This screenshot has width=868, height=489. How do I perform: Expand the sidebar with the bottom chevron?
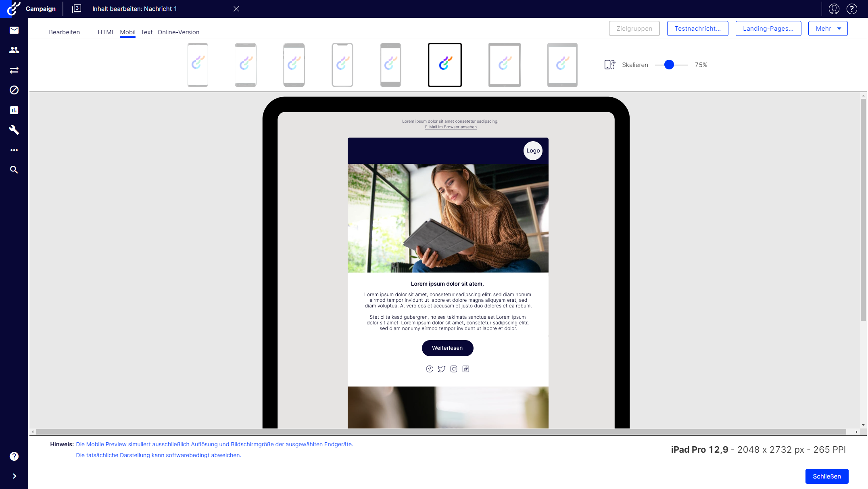coord(14,476)
